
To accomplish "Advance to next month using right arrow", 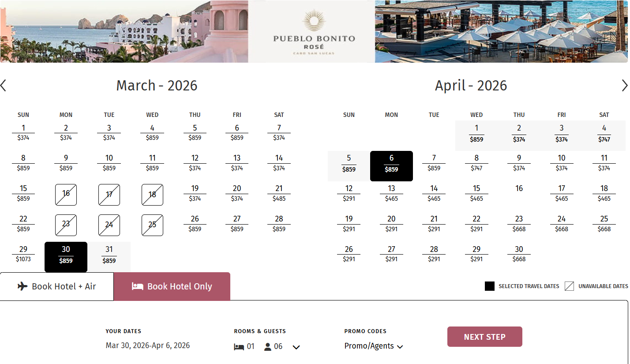I will pos(624,86).
